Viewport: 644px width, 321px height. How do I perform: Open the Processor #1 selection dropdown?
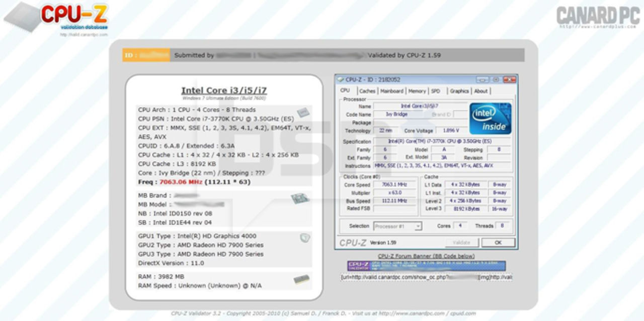(x=397, y=227)
